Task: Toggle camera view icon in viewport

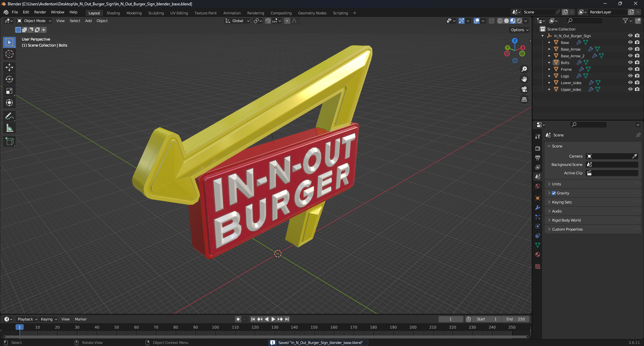Action: point(524,89)
